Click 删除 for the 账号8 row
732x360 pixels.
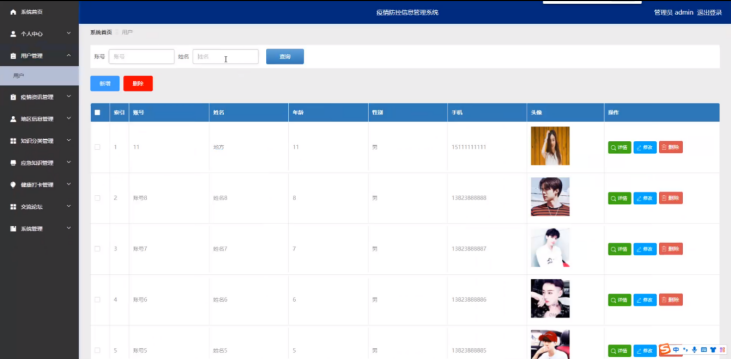pyautogui.click(x=670, y=198)
